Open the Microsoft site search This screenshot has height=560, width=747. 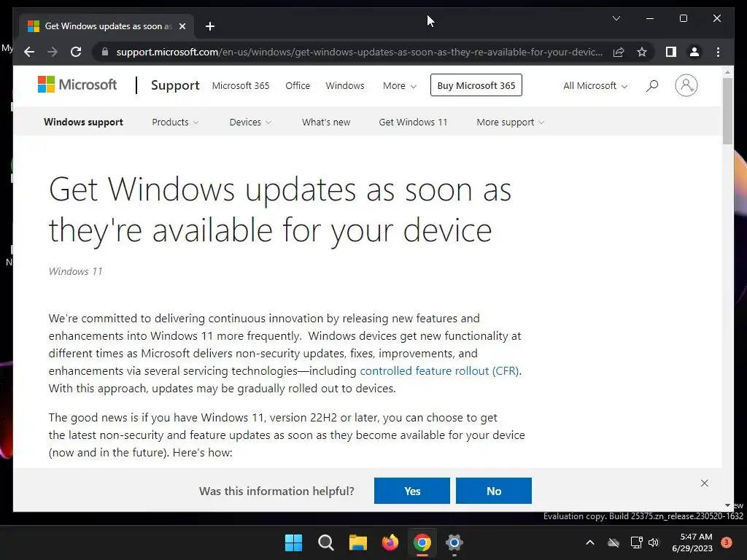click(652, 86)
